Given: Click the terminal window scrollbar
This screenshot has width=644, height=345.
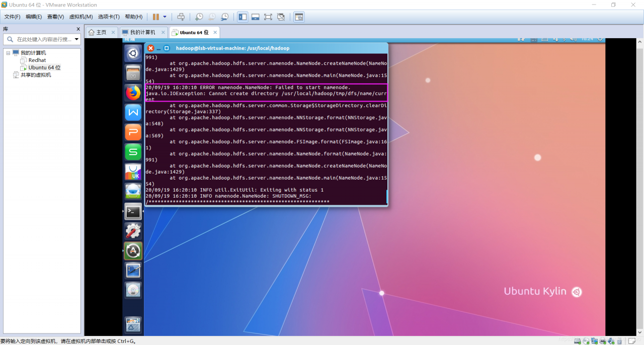Looking at the screenshot, I should pos(387,197).
